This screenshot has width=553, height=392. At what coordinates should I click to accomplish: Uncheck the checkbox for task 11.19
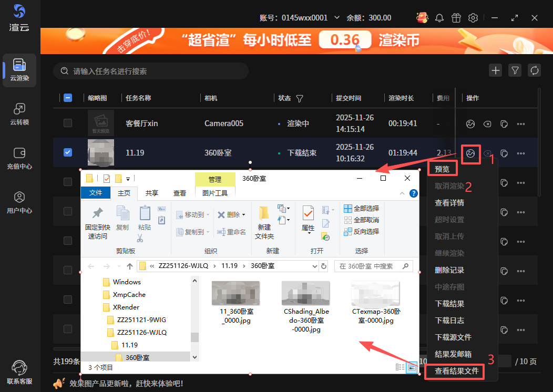click(68, 152)
